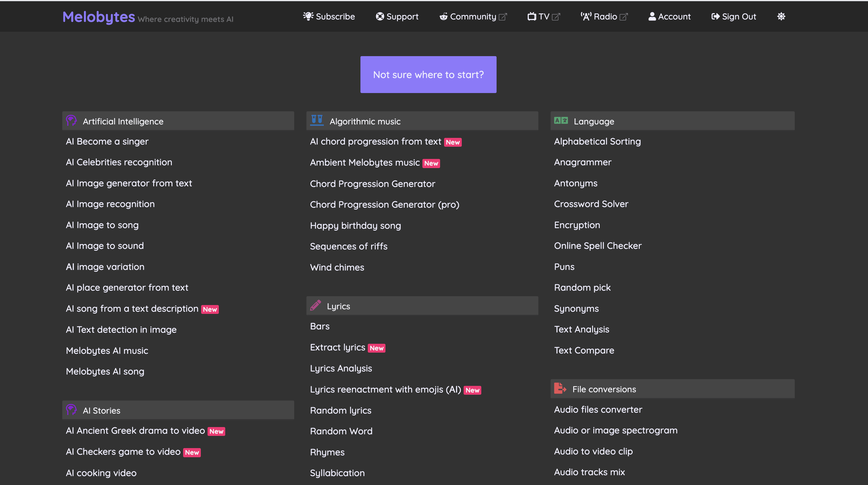Click the Community reddit icon

[x=443, y=16]
